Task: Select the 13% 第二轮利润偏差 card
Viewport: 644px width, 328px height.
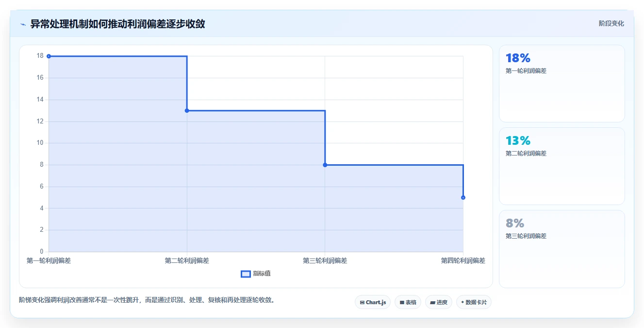Action: point(561,166)
